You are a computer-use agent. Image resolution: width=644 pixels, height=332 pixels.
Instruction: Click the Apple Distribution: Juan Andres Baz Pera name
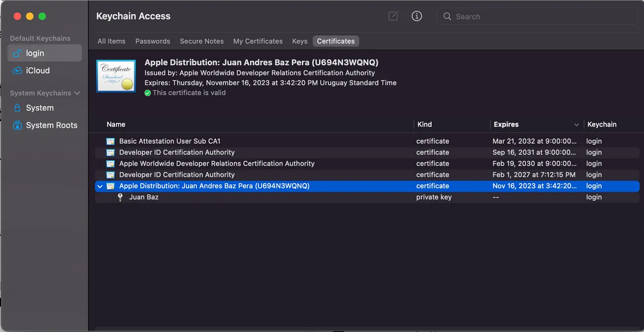tap(214, 186)
